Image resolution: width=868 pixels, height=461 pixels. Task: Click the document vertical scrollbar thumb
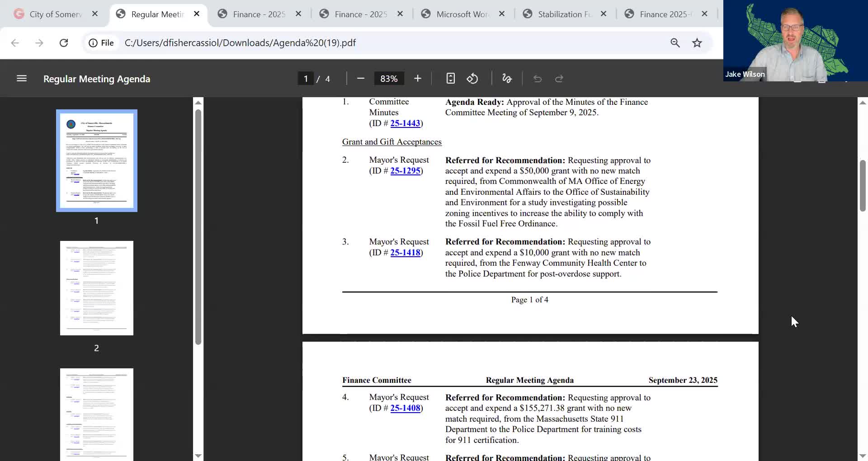click(x=863, y=185)
